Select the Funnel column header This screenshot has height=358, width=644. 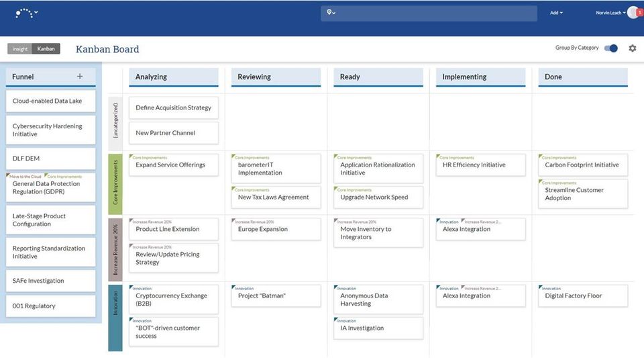point(50,77)
